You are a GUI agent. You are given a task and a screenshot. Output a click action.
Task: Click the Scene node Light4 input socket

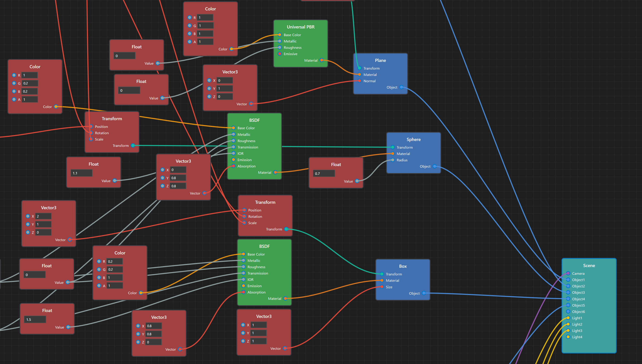pos(568,337)
